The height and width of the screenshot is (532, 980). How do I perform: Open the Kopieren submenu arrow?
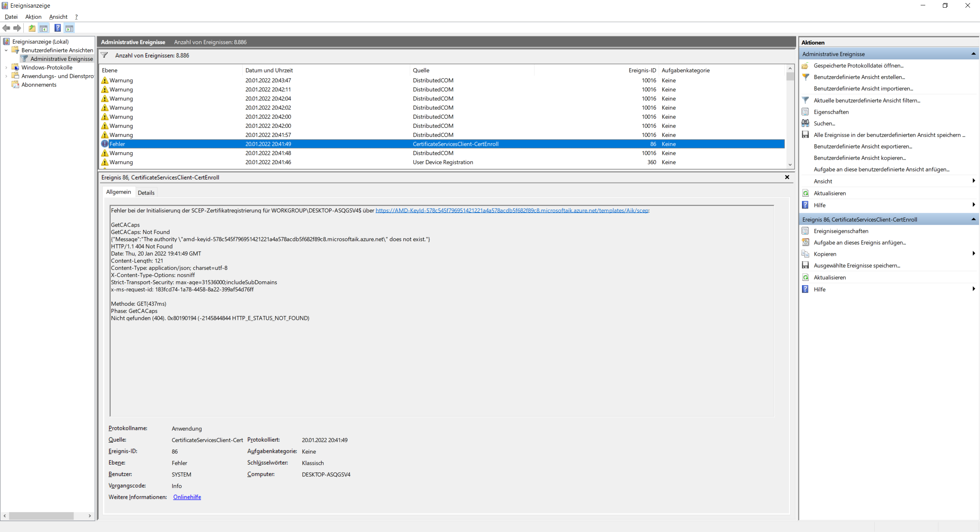[x=973, y=253]
